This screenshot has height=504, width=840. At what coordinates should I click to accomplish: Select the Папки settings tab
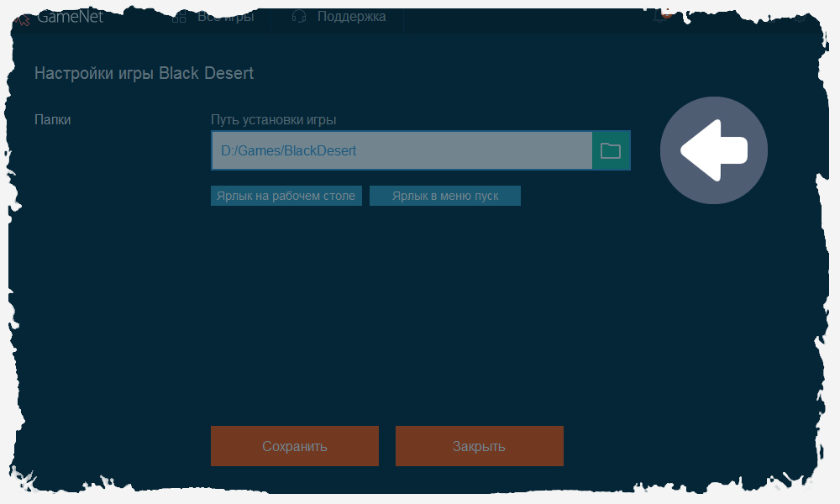[x=52, y=119]
